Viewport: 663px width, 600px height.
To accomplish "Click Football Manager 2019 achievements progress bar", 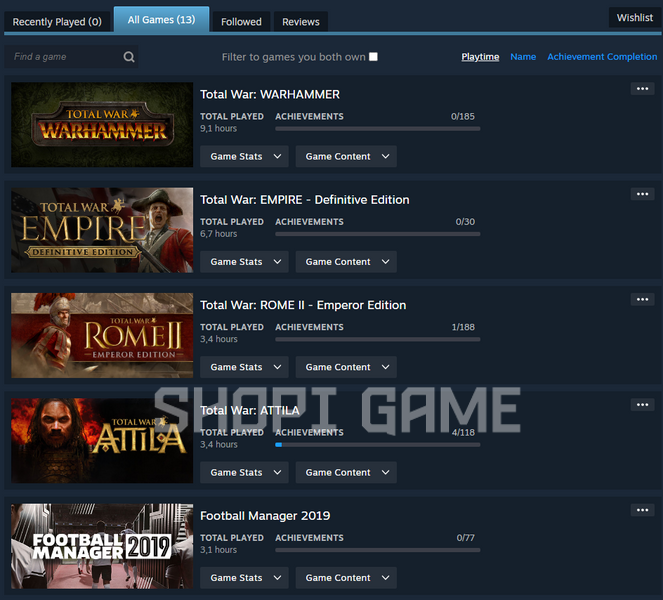I will coord(378,550).
